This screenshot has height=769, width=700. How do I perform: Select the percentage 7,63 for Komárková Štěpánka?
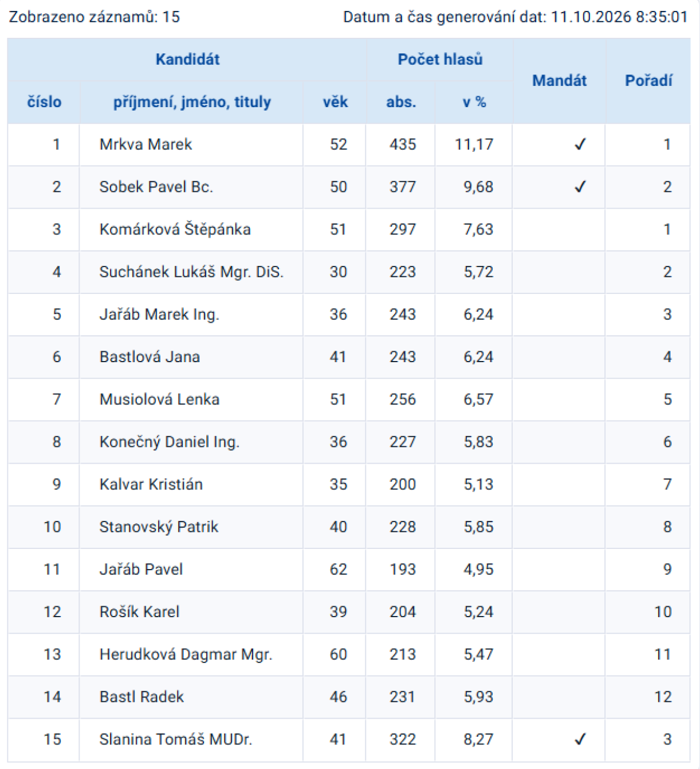click(x=478, y=229)
